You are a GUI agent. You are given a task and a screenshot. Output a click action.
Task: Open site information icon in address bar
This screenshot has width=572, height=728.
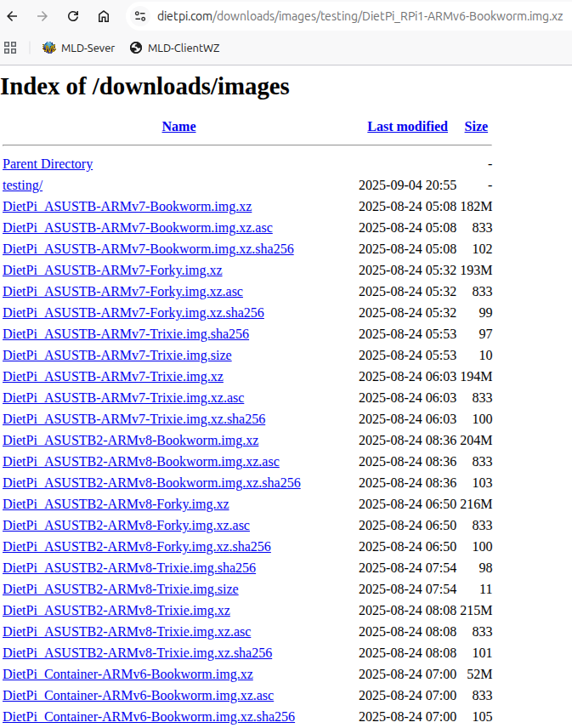[x=141, y=16]
